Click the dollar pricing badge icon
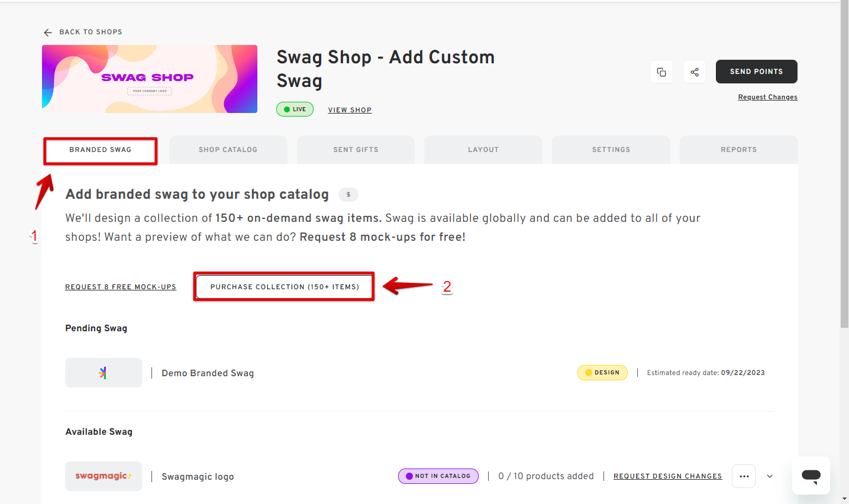 pos(348,194)
